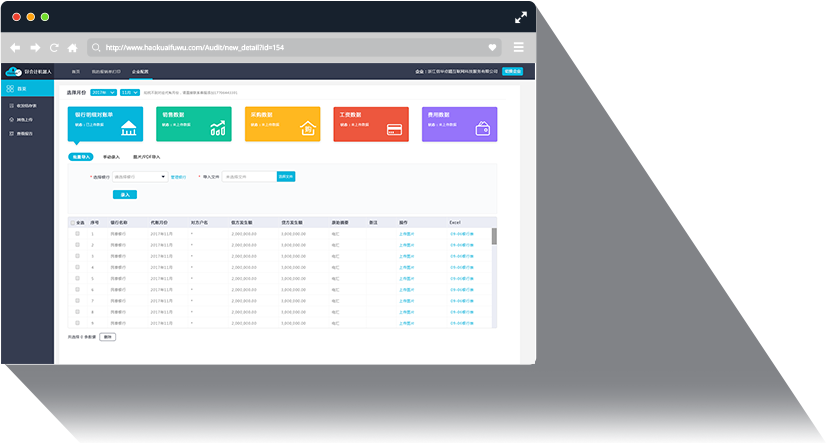Open the bank selection combo box
The height and width of the screenshot is (443, 826).
(140, 177)
